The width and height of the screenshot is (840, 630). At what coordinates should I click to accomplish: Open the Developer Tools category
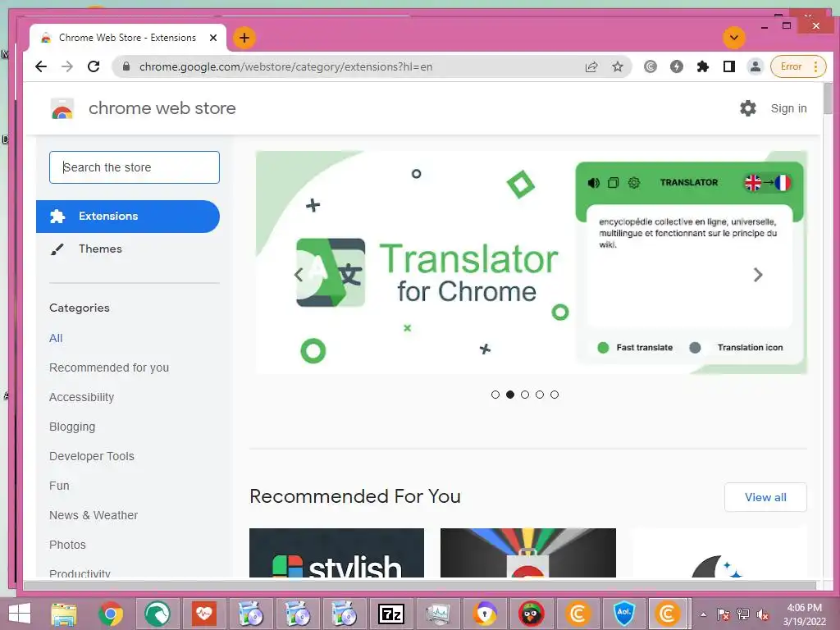92,456
